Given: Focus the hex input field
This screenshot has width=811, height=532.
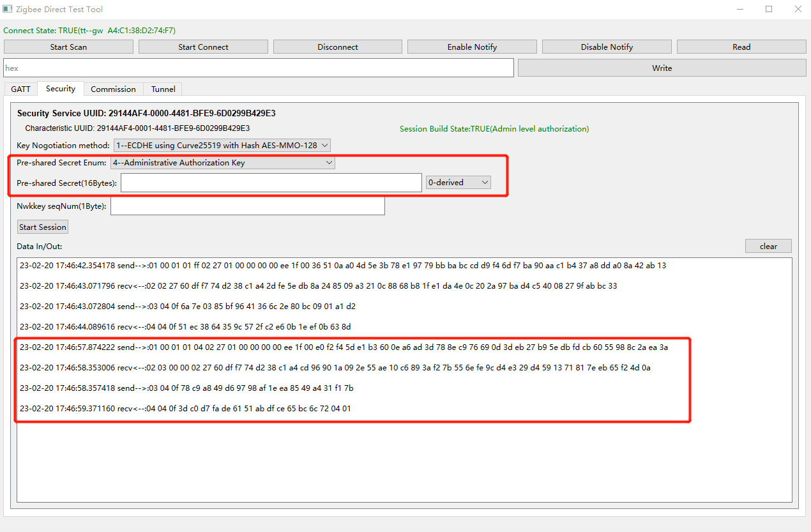Looking at the screenshot, I should click(x=259, y=68).
